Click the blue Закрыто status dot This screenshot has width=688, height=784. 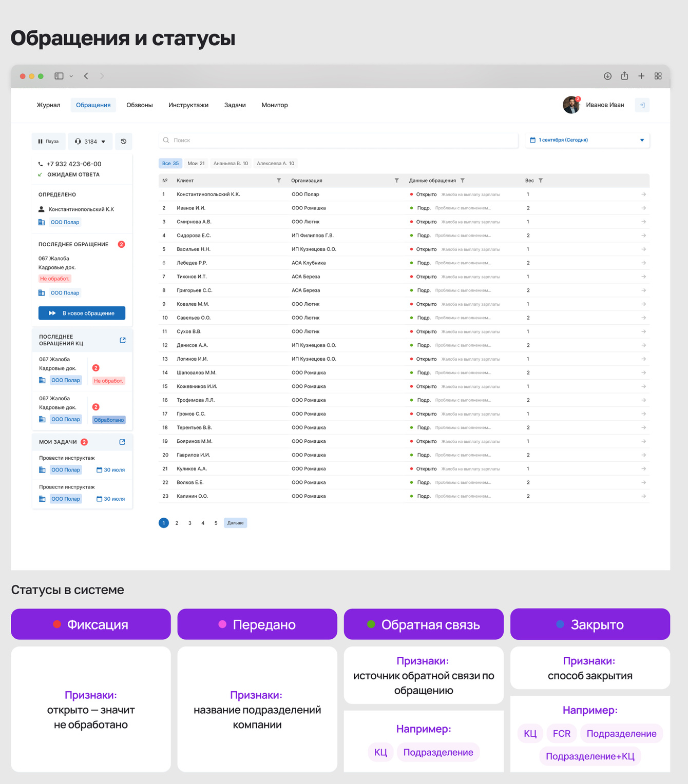pos(560,624)
